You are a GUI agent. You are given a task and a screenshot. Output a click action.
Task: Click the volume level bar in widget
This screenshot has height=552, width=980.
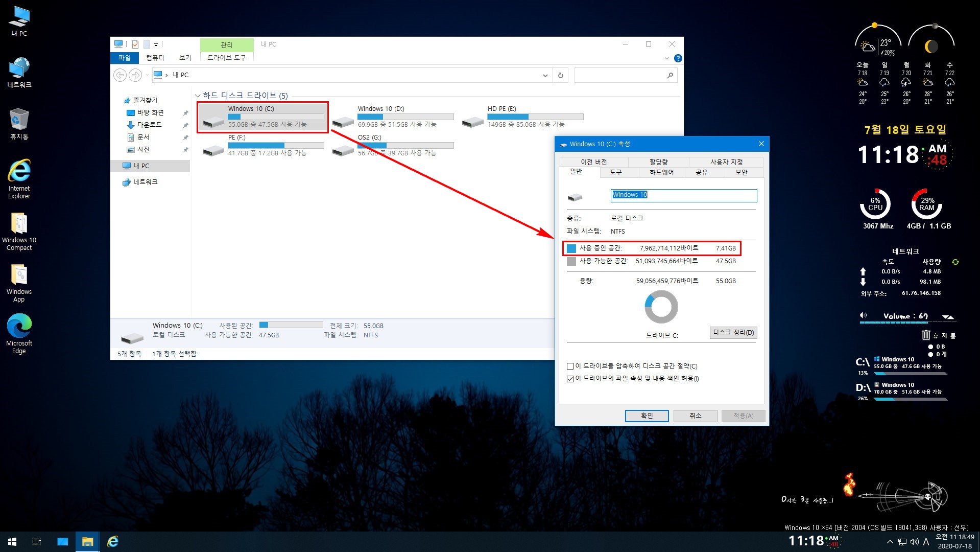click(x=907, y=323)
